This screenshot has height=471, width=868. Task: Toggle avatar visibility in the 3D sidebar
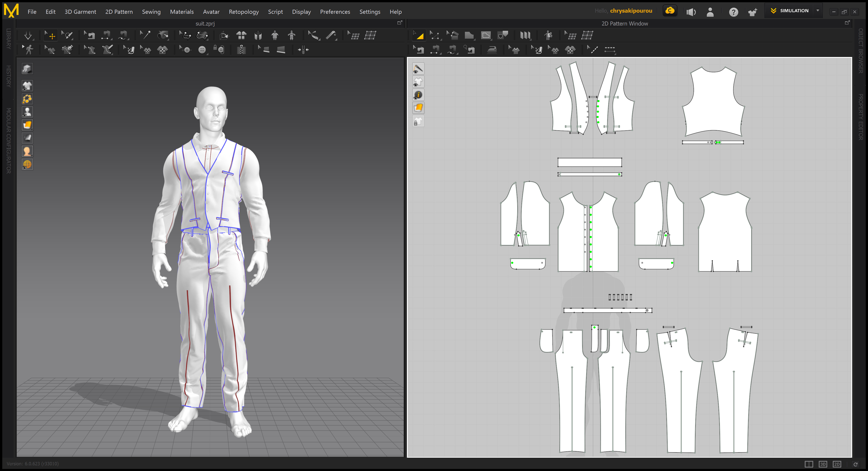[27, 111]
